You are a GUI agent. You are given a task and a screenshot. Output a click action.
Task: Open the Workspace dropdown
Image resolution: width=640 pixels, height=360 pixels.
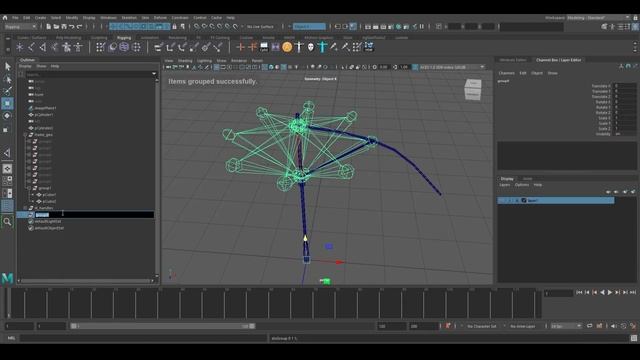point(598,18)
